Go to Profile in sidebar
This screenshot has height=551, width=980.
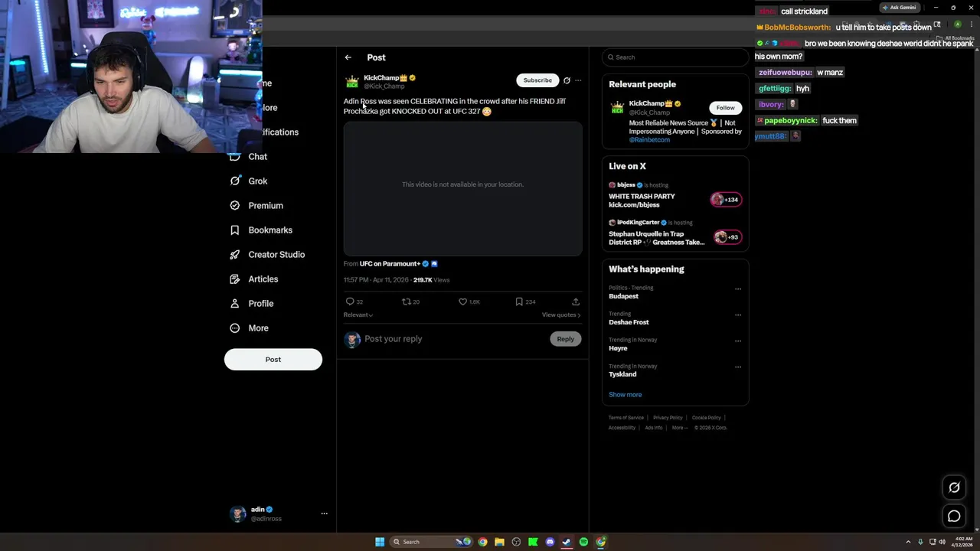coord(260,303)
